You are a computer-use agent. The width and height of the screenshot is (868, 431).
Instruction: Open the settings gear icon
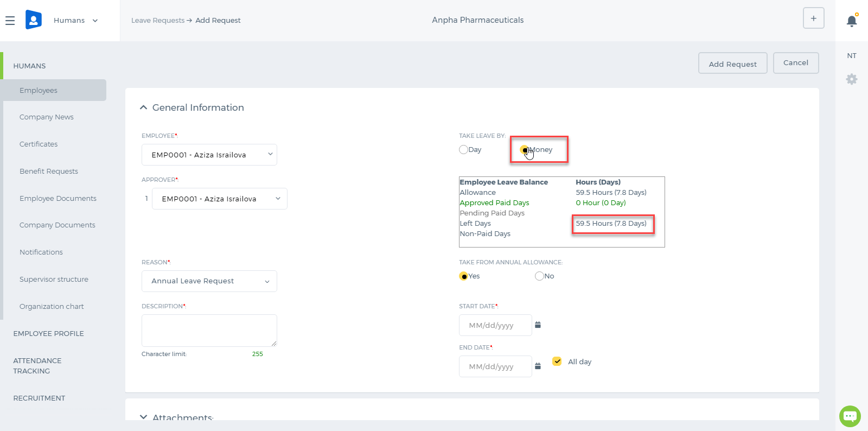coord(852,79)
